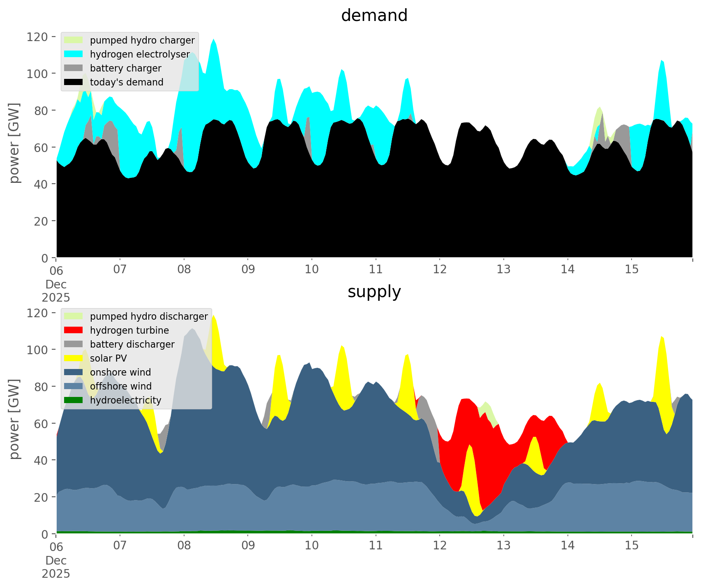Image resolution: width=701 pixels, height=588 pixels.
Task: Click the demand chart title
Action: point(374,16)
